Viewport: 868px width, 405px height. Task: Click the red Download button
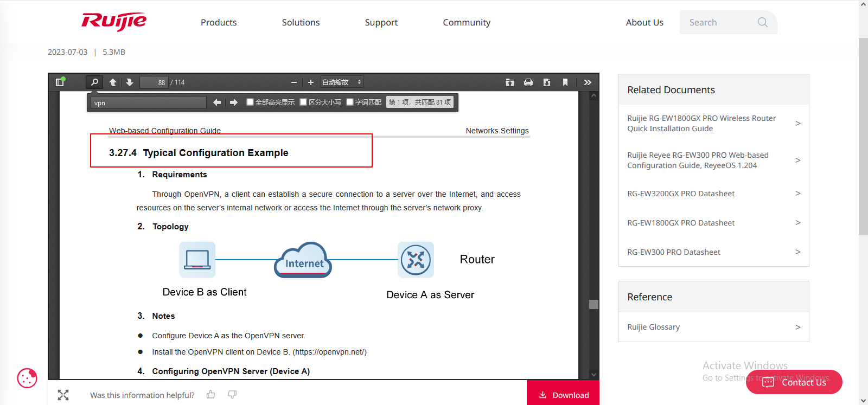click(x=563, y=393)
